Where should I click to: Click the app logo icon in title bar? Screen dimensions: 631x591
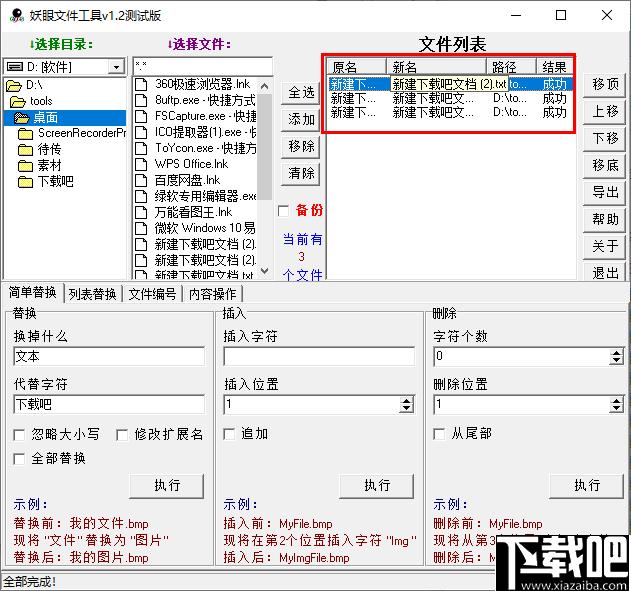[x=16, y=15]
